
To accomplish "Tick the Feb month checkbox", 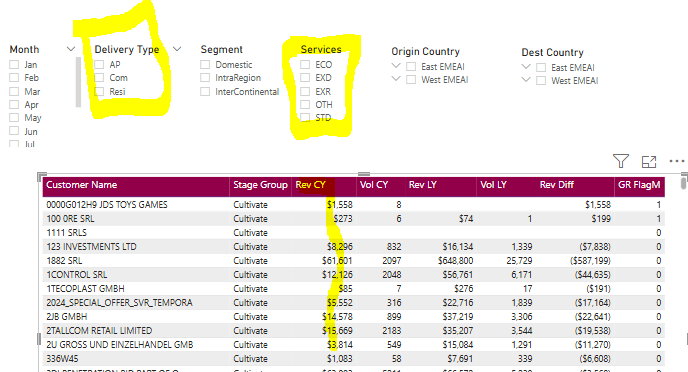I will (14, 78).
